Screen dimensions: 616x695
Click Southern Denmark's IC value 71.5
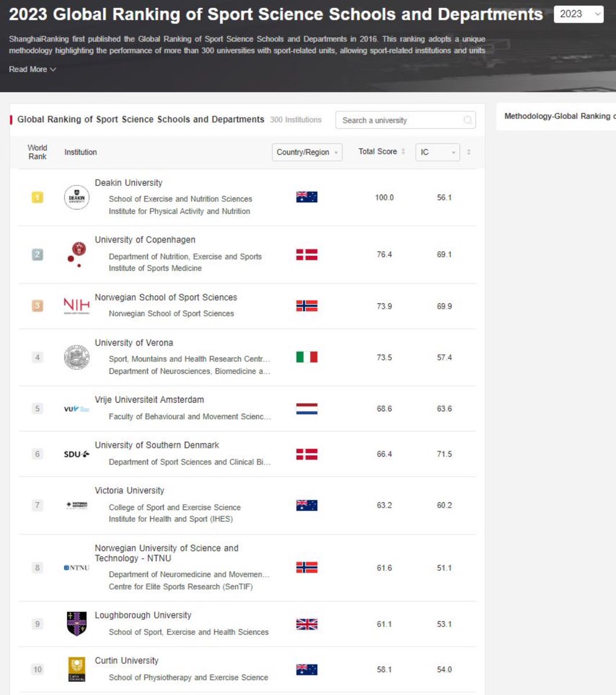click(x=444, y=454)
